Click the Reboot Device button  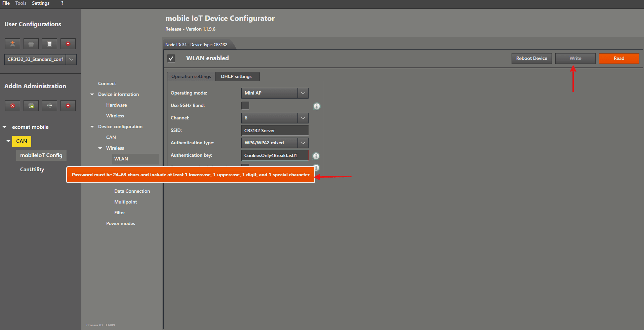click(531, 59)
